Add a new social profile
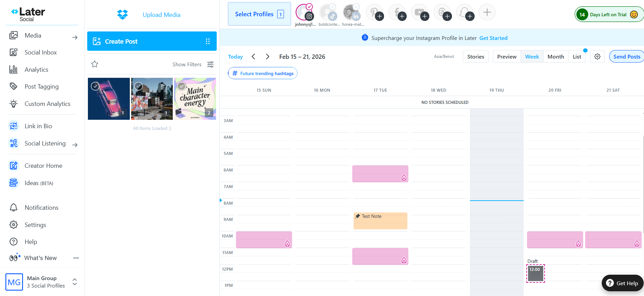Screen dimensions: 644x296 [487, 13]
